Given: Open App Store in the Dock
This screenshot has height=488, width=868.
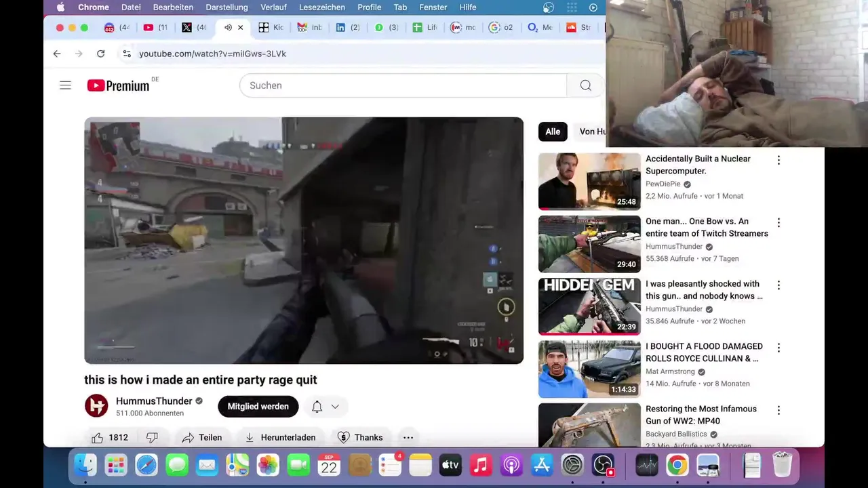Looking at the screenshot, I should click(x=542, y=466).
